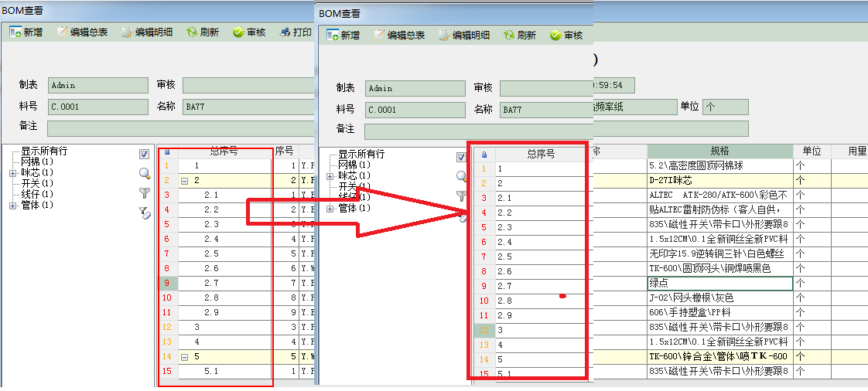Expand 咪芯(1) node in right tree
The width and height of the screenshot is (868, 391).
(330, 176)
